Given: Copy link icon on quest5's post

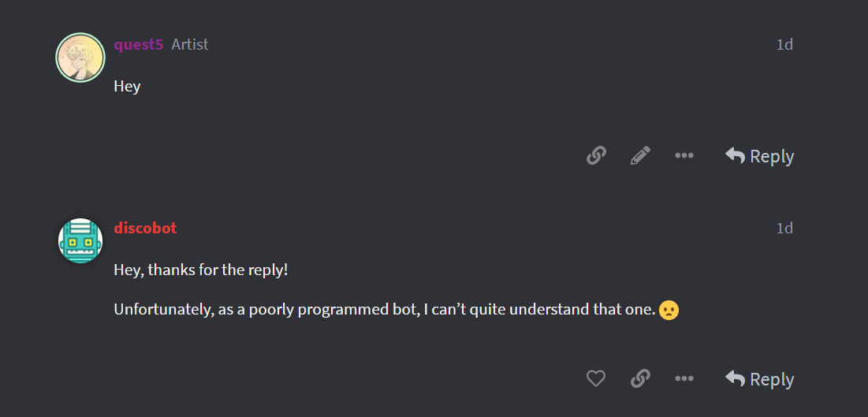Looking at the screenshot, I should click(596, 155).
